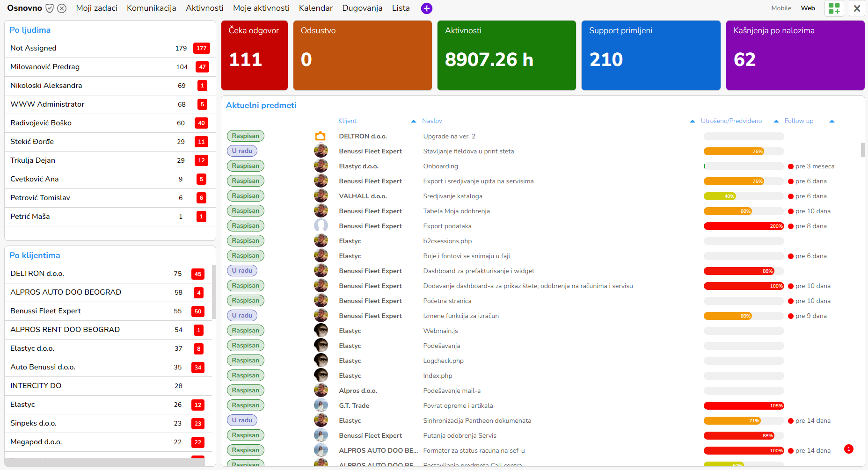Sort by the Follow up column header
The image size is (868, 470).
[798, 121]
